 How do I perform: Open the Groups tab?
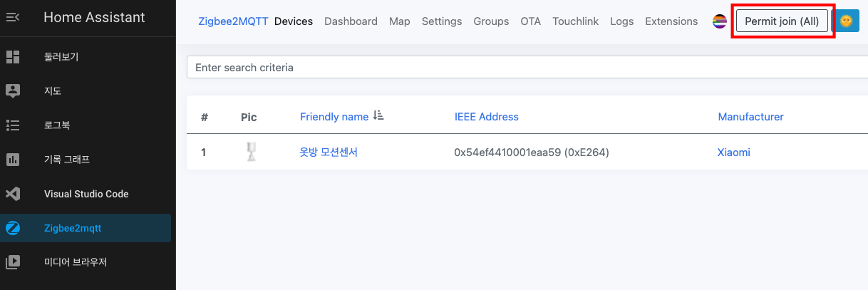(x=491, y=21)
